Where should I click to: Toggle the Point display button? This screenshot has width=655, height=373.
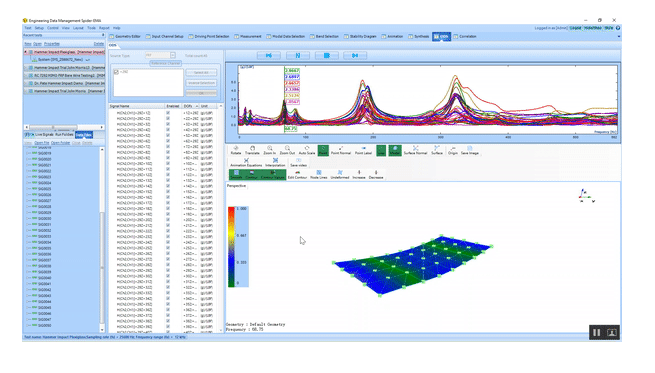323,150
